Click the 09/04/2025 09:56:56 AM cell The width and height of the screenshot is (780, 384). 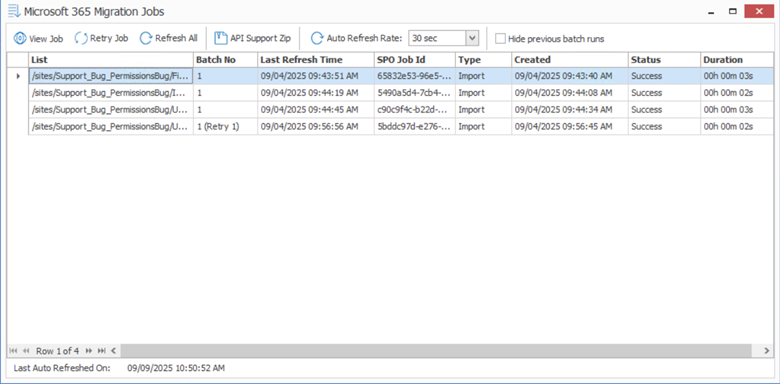[x=316, y=127]
